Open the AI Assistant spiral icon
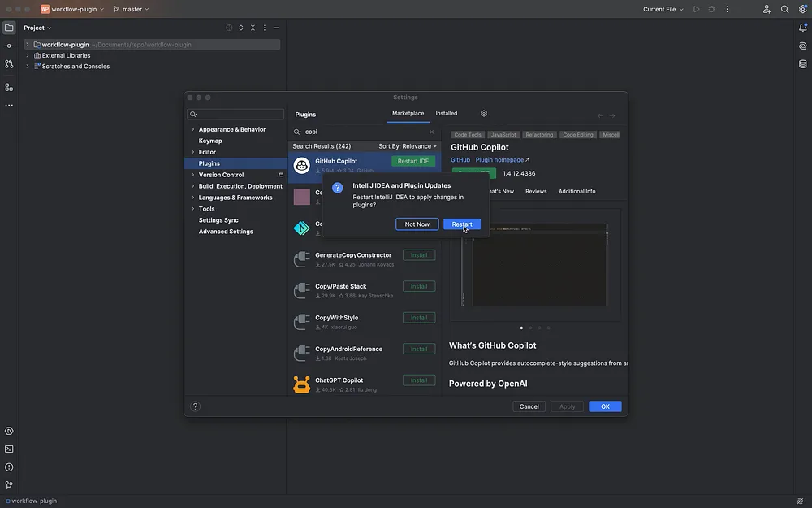The height and width of the screenshot is (508, 812). click(803, 46)
